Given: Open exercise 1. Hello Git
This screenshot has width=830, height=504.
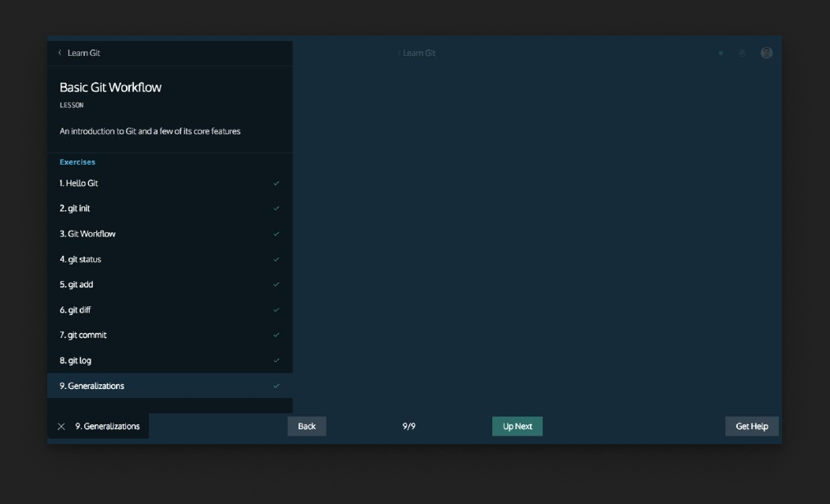Looking at the screenshot, I should 169,183.
